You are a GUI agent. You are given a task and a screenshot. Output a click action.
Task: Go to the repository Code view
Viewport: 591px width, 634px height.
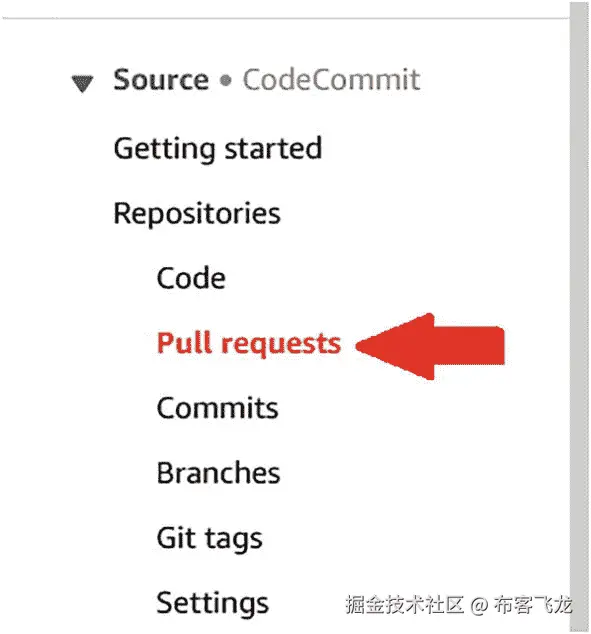[x=191, y=278]
